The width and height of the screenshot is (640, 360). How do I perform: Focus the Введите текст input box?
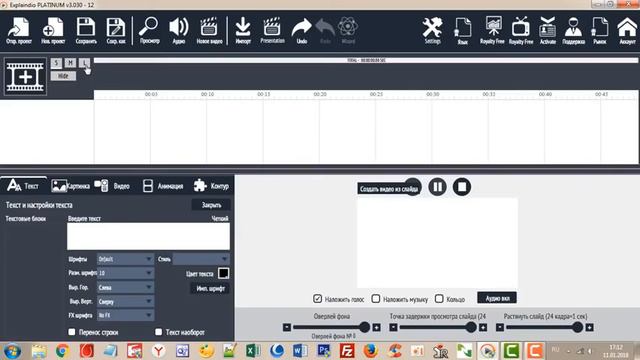tap(148, 236)
